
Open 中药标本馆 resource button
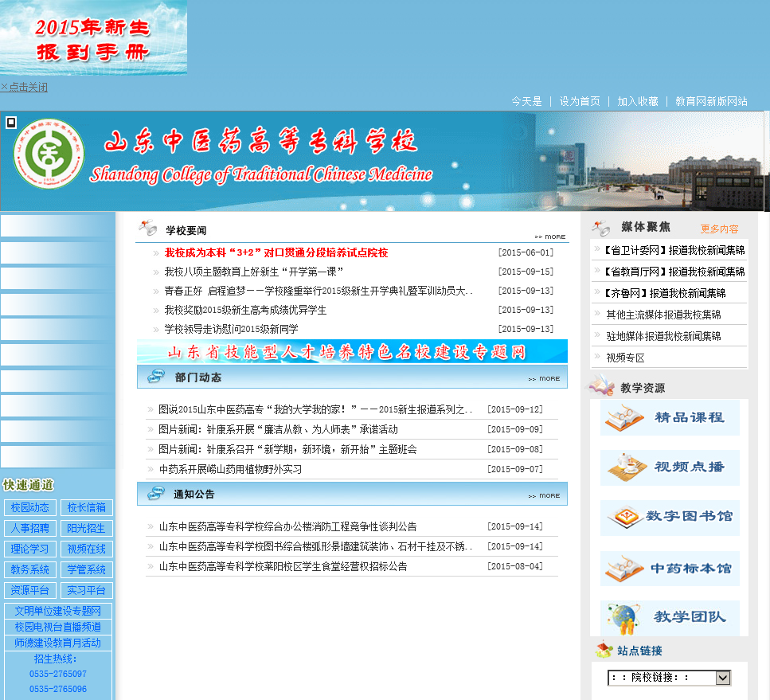(670, 569)
